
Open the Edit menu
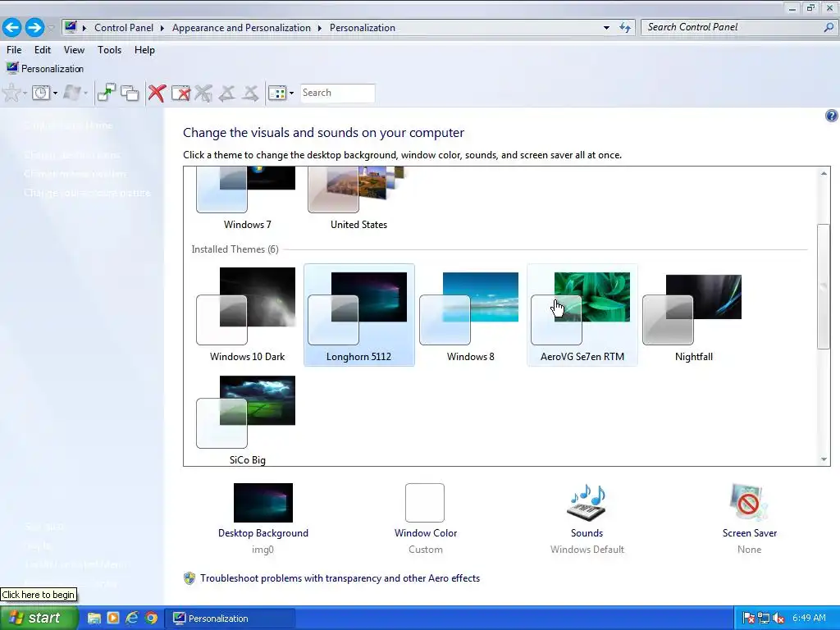click(43, 50)
